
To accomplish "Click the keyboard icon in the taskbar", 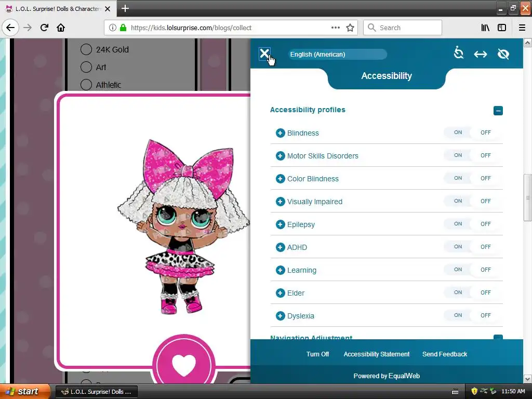I will click(x=455, y=392).
